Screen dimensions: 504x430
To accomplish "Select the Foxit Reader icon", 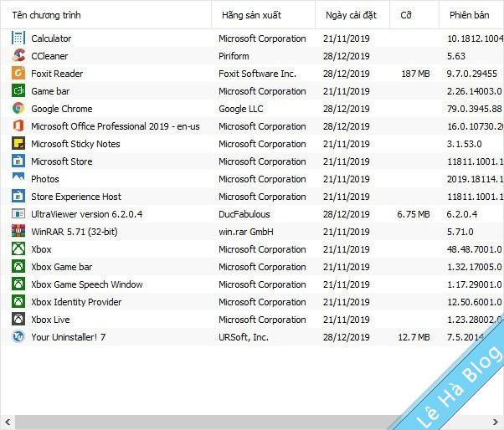I will pyautogui.click(x=18, y=74).
